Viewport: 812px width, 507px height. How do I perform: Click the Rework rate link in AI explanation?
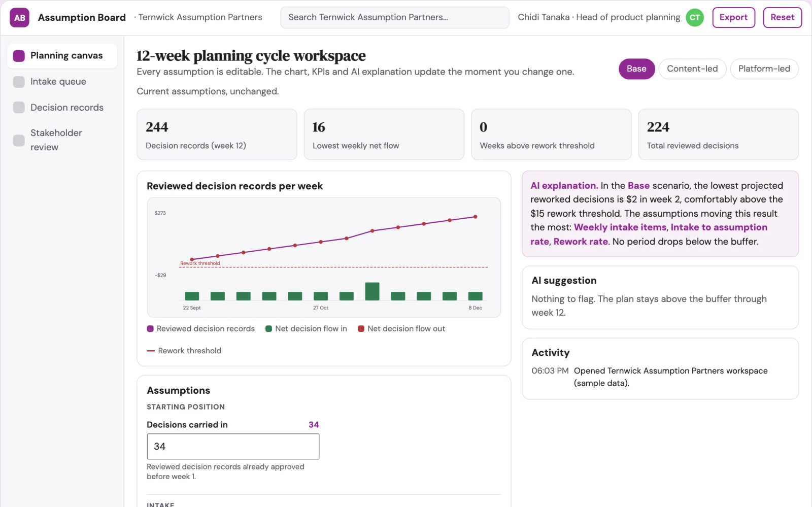(581, 242)
